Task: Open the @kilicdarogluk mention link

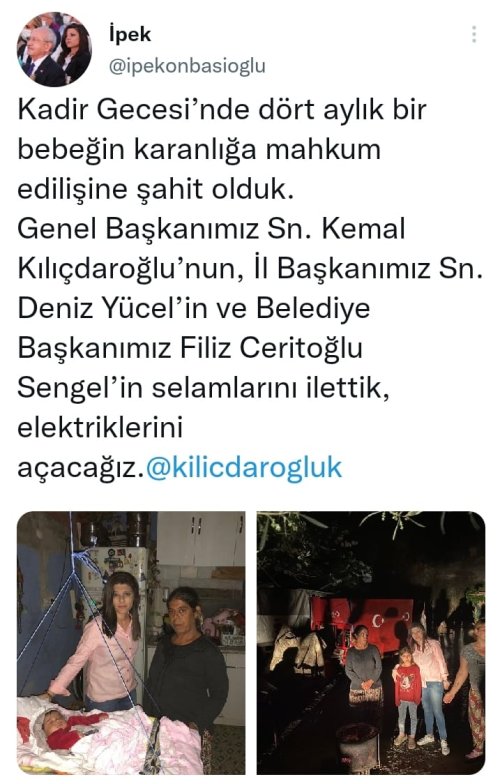Action: coord(244,468)
